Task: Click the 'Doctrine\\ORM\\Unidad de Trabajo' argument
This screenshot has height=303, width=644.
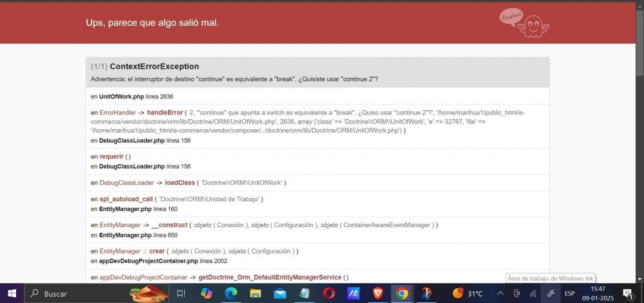Action: point(209,199)
